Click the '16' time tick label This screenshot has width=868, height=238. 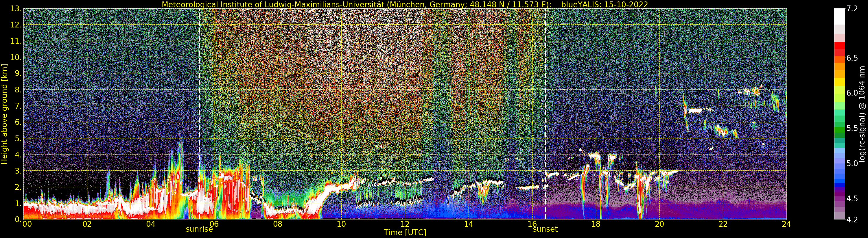532,224
